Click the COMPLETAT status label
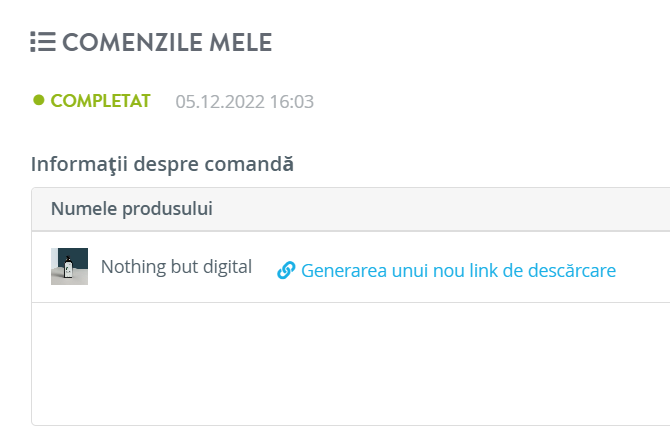The image size is (670, 440). [x=100, y=101]
